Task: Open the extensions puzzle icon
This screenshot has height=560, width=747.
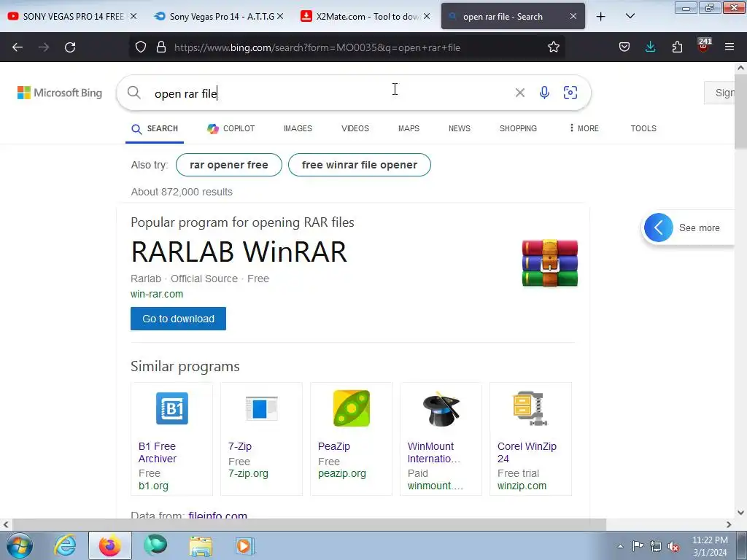Action: coord(677,47)
